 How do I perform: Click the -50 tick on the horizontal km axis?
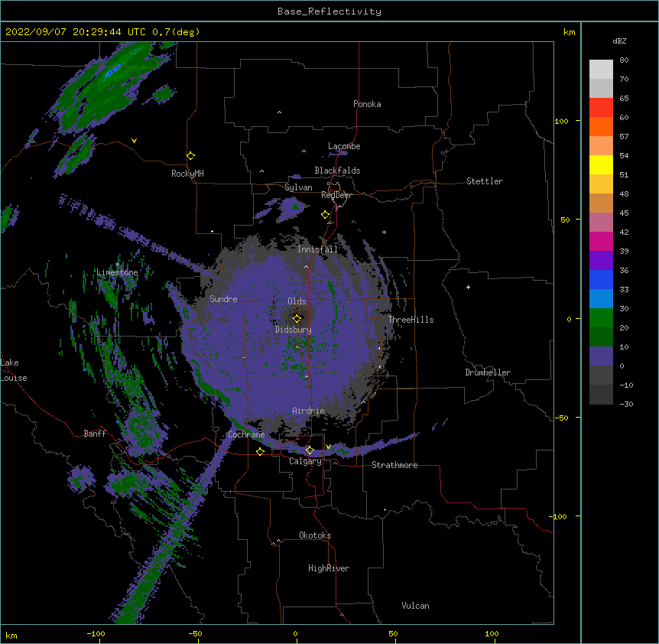pyautogui.click(x=195, y=633)
